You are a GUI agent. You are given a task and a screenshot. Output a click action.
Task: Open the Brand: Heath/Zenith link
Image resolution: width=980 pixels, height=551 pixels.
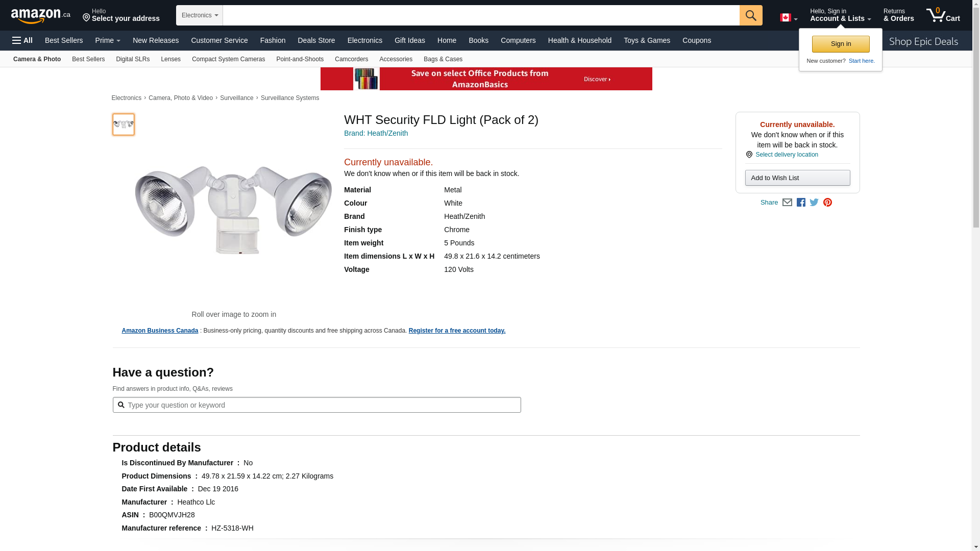376,133
